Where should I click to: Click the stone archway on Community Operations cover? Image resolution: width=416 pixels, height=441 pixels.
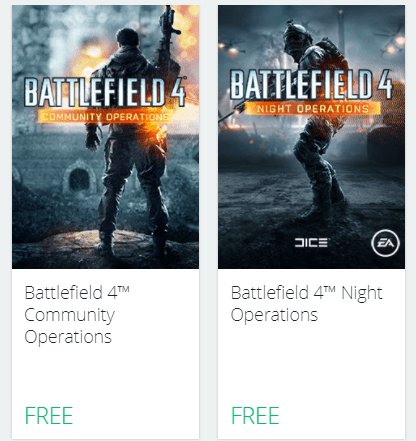pyautogui.click(x=79, y=177)
